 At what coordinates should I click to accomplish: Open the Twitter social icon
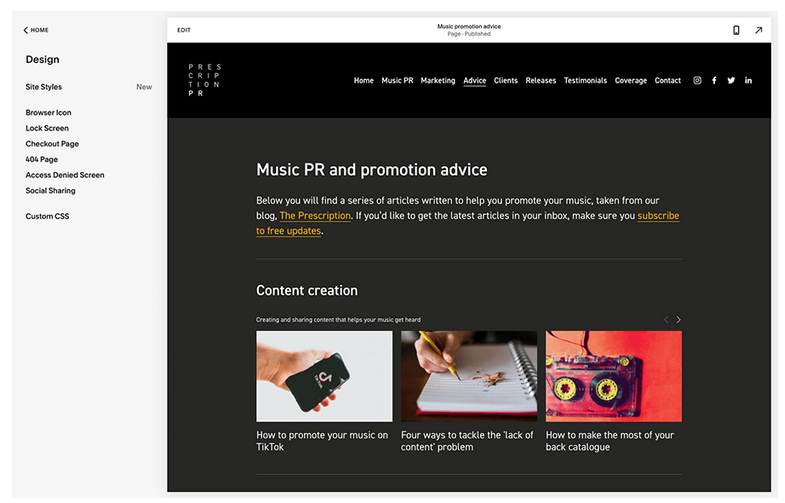coord(731,81)
